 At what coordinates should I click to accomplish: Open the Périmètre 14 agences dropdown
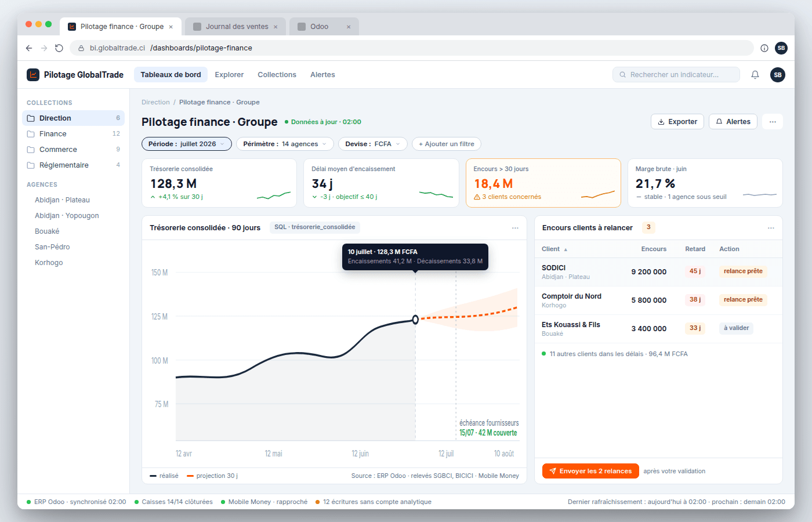click(285, 144)
